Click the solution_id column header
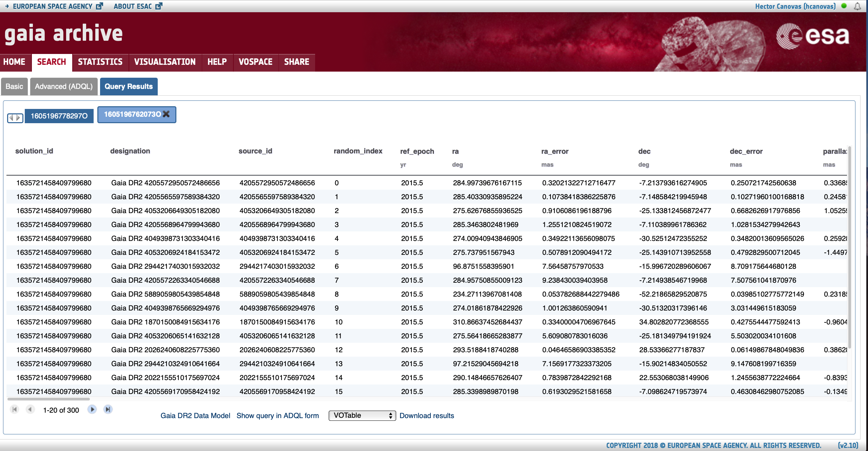The height and width of the screenshot is (451, 868). tap(34, 151)
